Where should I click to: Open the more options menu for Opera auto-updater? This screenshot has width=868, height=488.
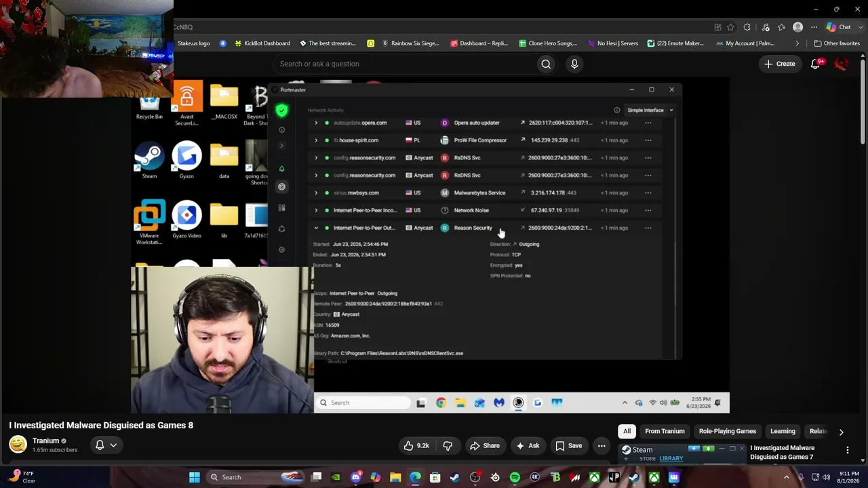point(648,123)
